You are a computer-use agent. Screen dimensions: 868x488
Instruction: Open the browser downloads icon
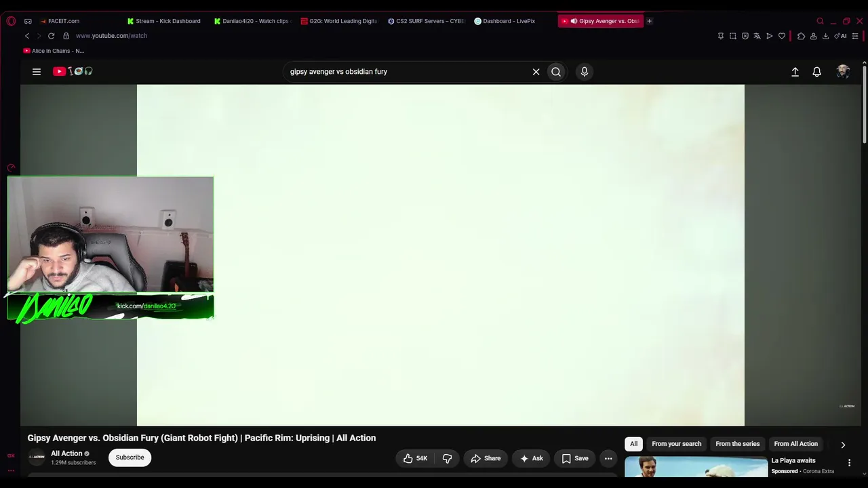pos(825,36)
